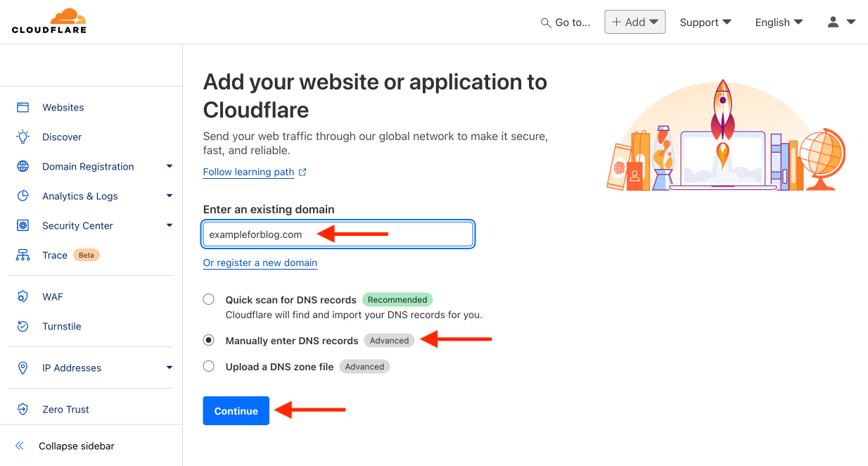The image size is (868, 466).
Task: Click the Websites sidebar icon
Action: (23, 108)
